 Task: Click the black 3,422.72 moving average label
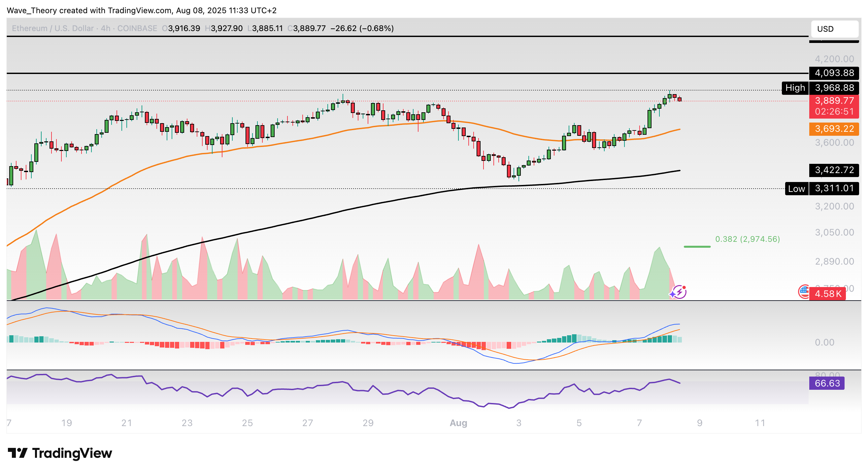coord(834,170)
